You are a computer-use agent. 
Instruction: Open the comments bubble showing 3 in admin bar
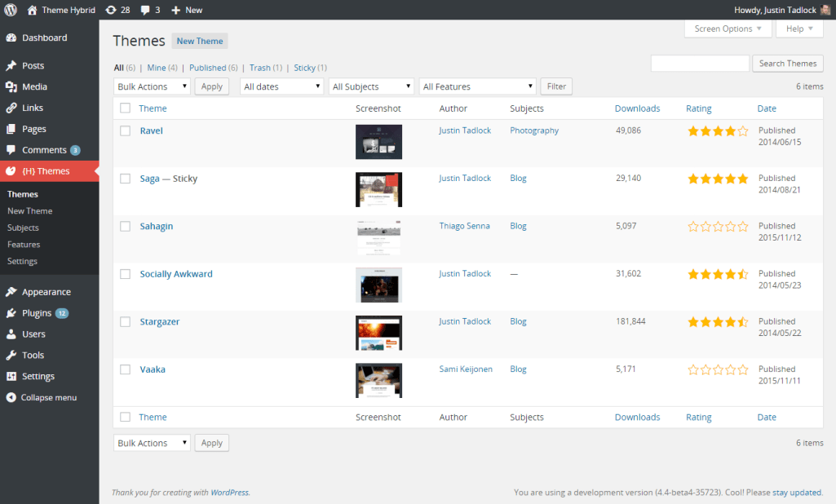pyautogui.click(x=145, y=10)
